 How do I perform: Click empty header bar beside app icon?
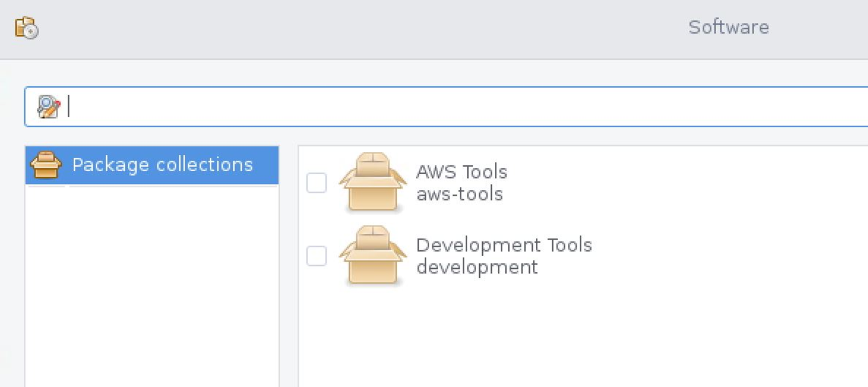pos(301,28)
